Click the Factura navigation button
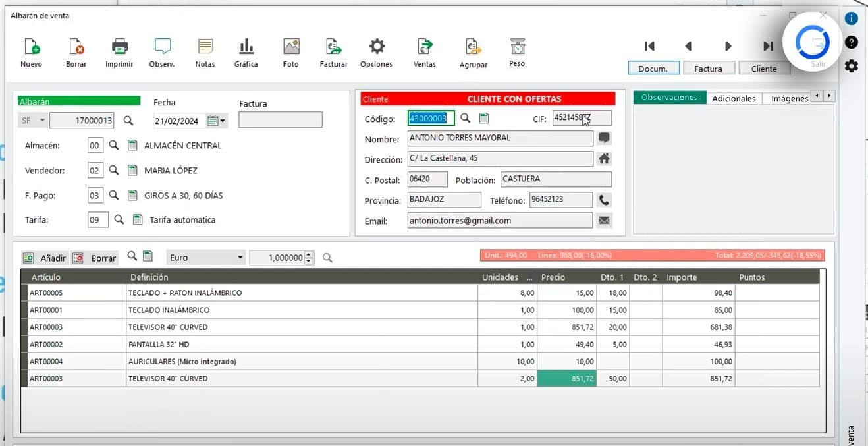The image size is (868, 446). coord(708,69)
